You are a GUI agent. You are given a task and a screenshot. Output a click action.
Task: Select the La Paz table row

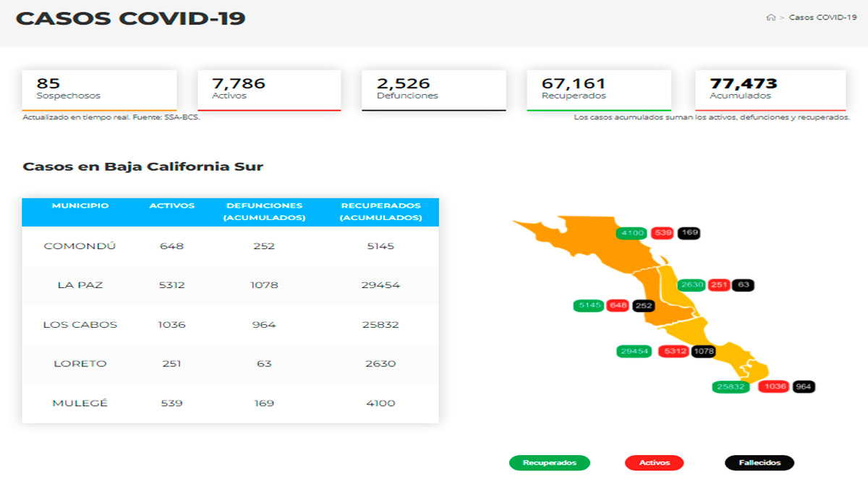pyautogui.click(x=230, y=285)
